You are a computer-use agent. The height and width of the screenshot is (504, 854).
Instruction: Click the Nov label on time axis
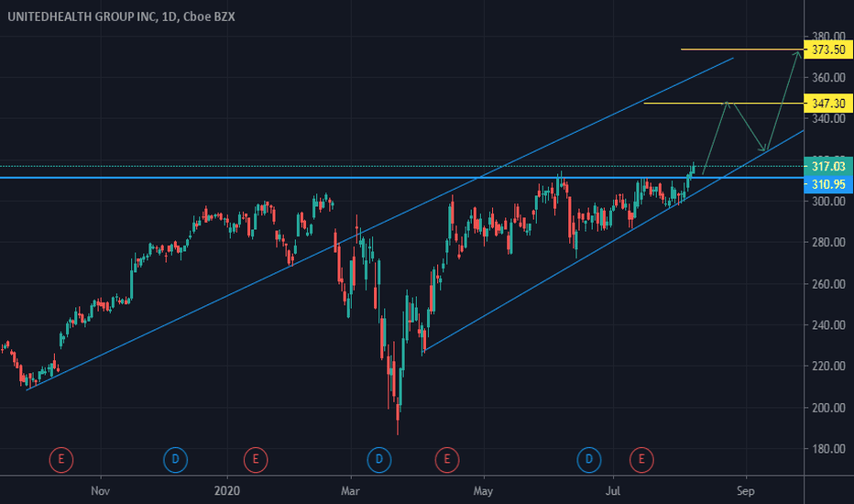click(x=100, y=491)
